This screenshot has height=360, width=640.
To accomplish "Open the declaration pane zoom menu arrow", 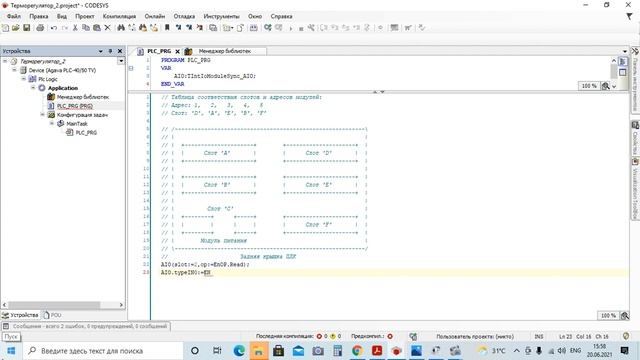I will click(614, 86).
